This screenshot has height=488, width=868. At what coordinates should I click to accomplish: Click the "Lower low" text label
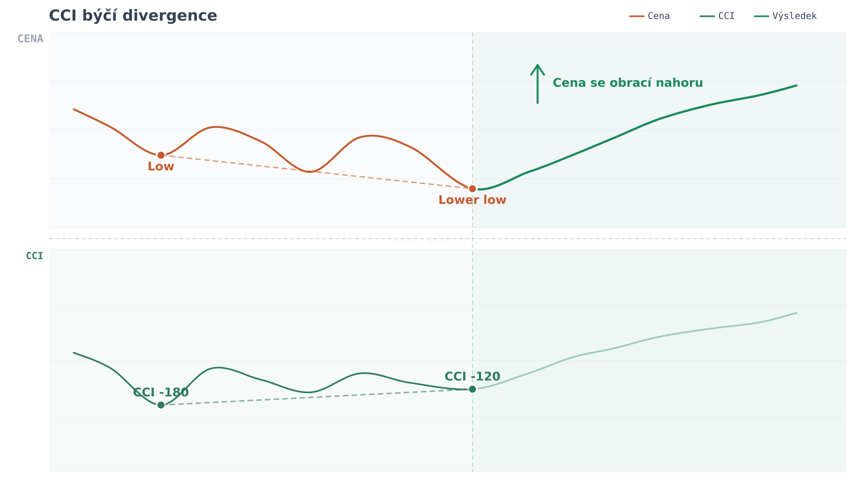[x=472, y=200]
